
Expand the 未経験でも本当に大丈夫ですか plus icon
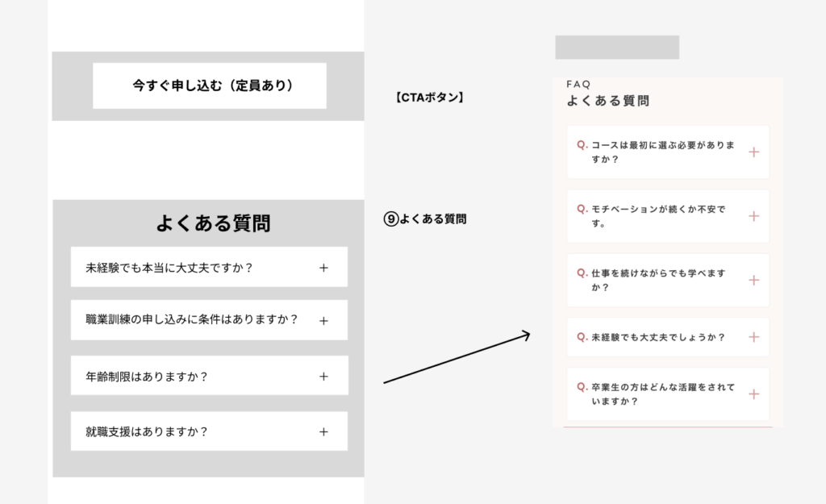323,268
